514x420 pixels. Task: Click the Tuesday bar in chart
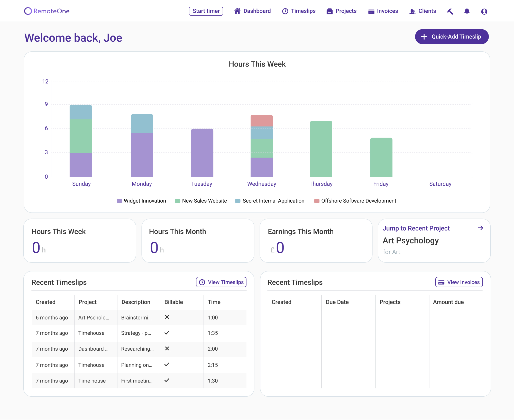(202, 153)
